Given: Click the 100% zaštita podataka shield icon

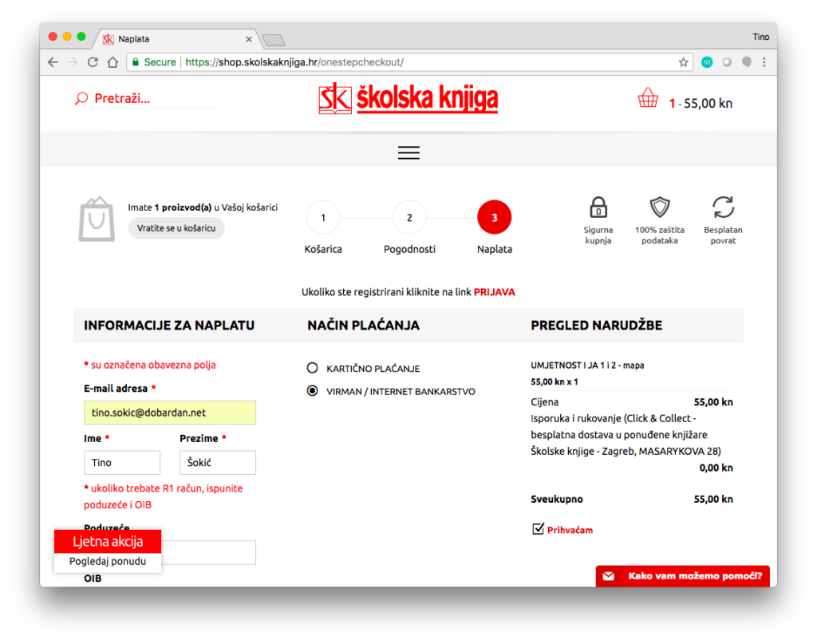Looking at the screenshot, I should (659, 207).
